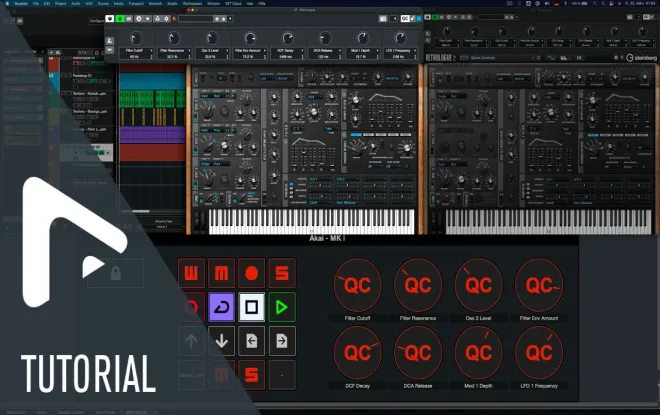Click the red M mute pad, top row

coord(221,273)
